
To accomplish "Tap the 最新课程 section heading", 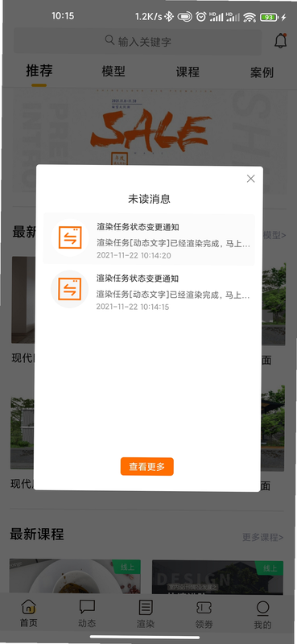I will point(37,535).
